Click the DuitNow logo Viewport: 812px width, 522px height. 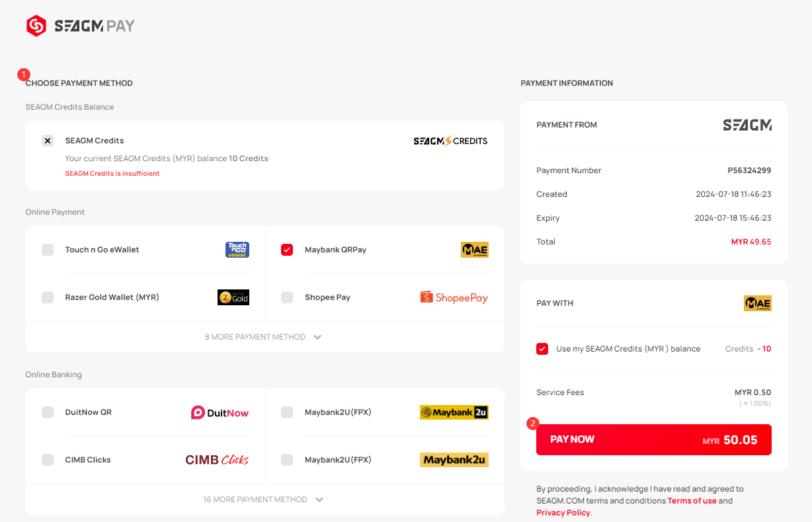(x=220, y=412)
